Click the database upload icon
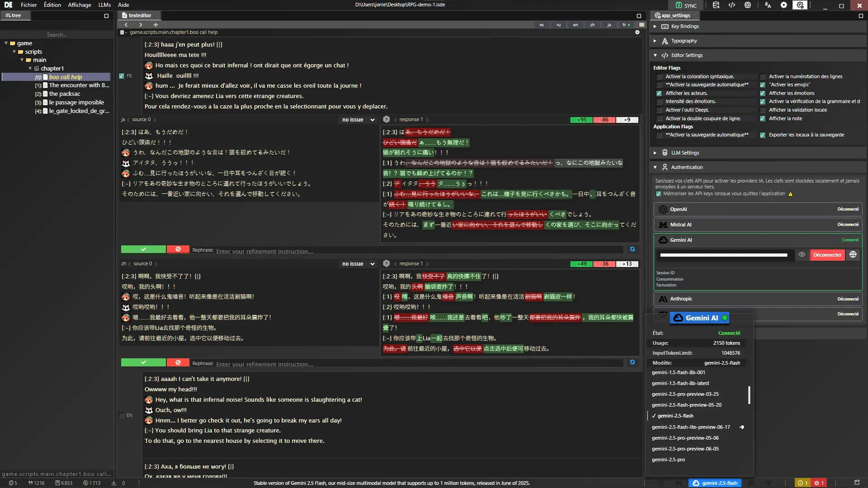868x488 pixels. 716,5
